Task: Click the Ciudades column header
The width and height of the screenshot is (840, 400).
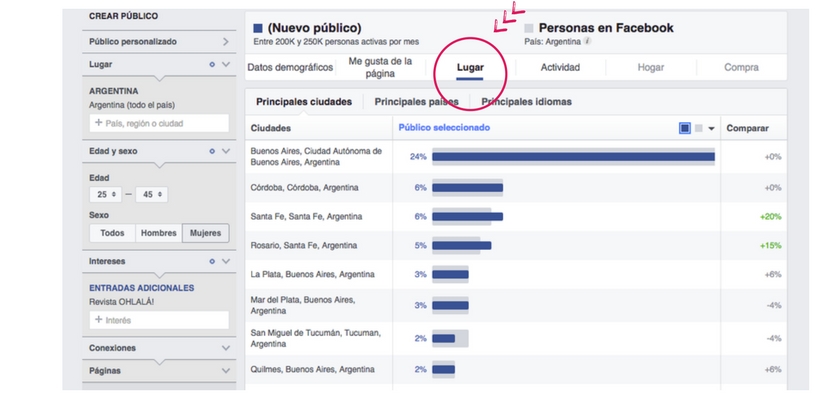Action: point(271,129)
